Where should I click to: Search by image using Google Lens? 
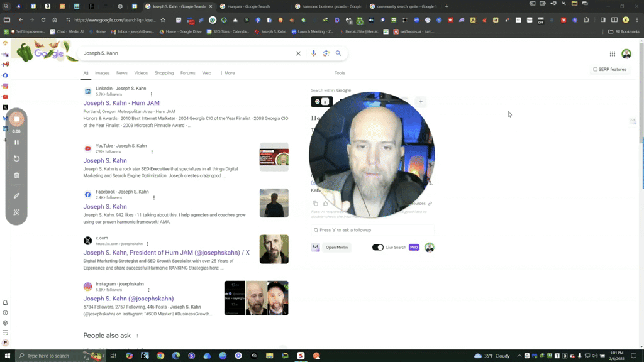tap(326, 53)
